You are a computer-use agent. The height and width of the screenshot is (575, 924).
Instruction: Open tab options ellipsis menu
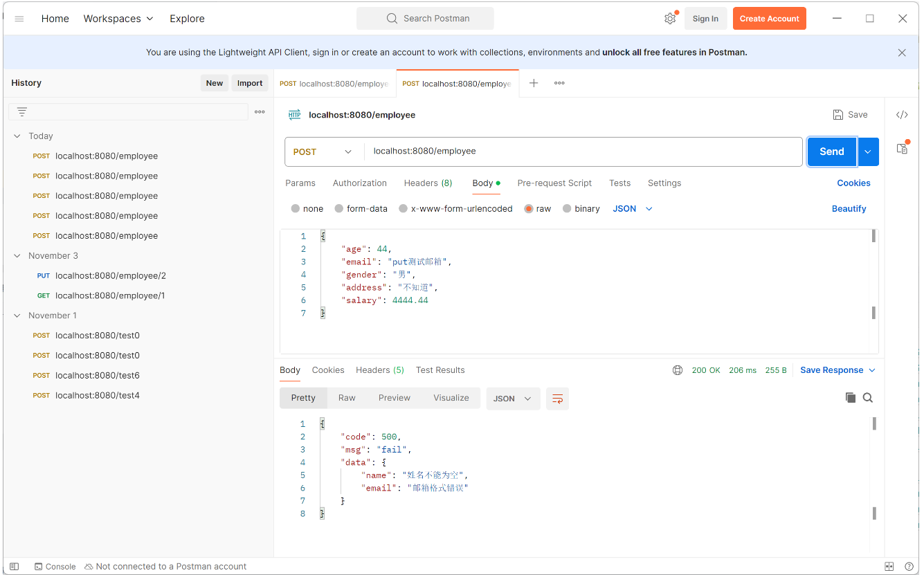coord(559,83)
